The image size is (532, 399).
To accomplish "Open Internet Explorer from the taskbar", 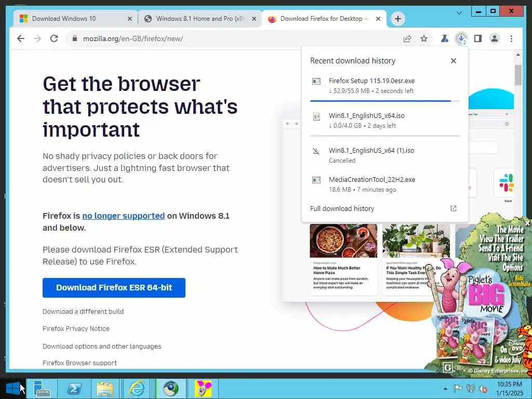I will (137, 389).
